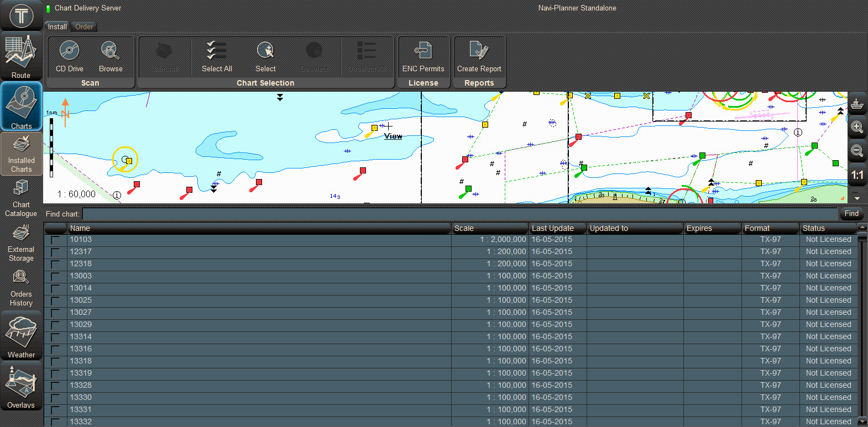Check the box for chart 10103
The width and height of the screenshot is (868, 427).
55,240
